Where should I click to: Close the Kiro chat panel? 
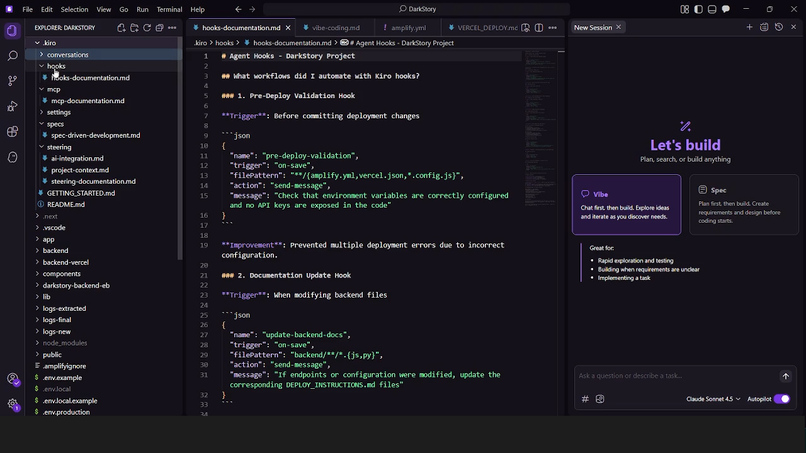tap(794, 27)
